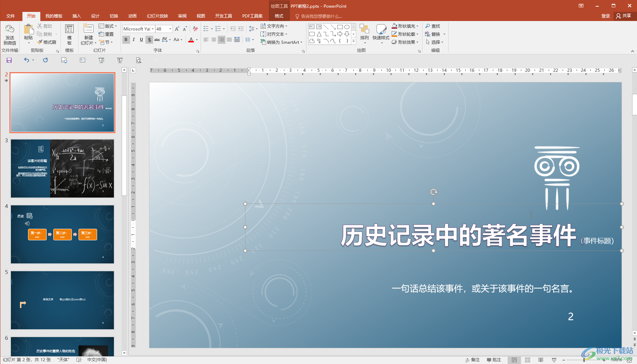This screenshot has width=637, height=364.
Task: Open the Comments (批注) pane
Action: click(x=494, y=360)
